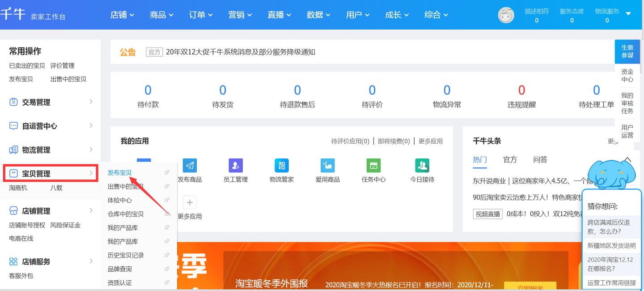Click the 淘宝暖冬季外围报名 banner
Viewport: 644px width, 291px height.
click(x=272, y=283)
